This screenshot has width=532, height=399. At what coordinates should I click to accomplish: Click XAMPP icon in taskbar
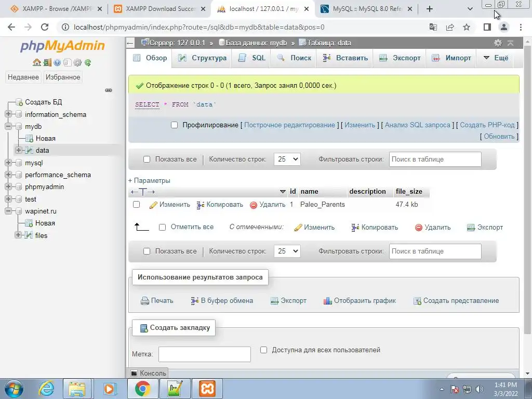[x=207, y=389]
